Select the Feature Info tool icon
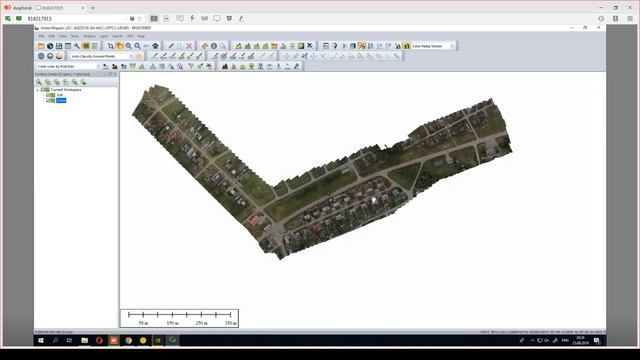 214,46
